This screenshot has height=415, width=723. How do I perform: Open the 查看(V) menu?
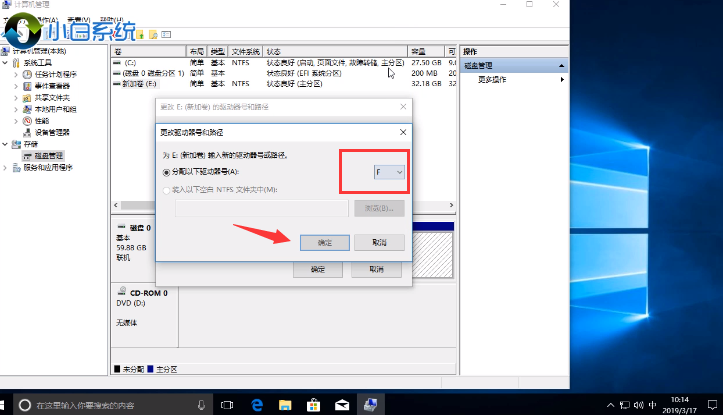79,20
